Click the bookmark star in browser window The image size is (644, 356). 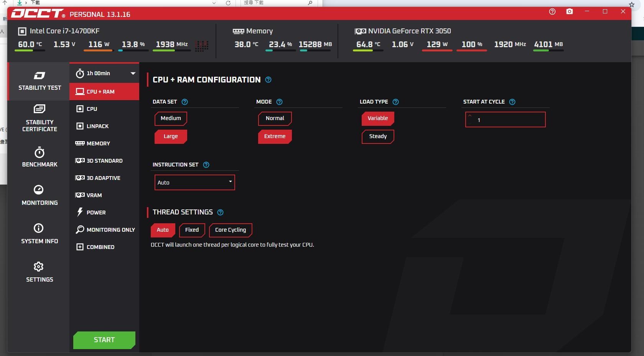tap(632, 5)
